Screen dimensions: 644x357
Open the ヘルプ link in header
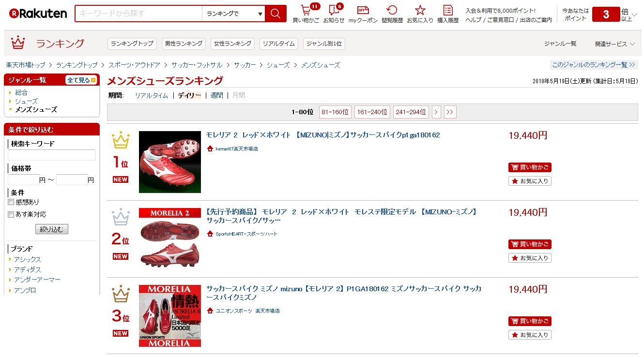point(473,20)
